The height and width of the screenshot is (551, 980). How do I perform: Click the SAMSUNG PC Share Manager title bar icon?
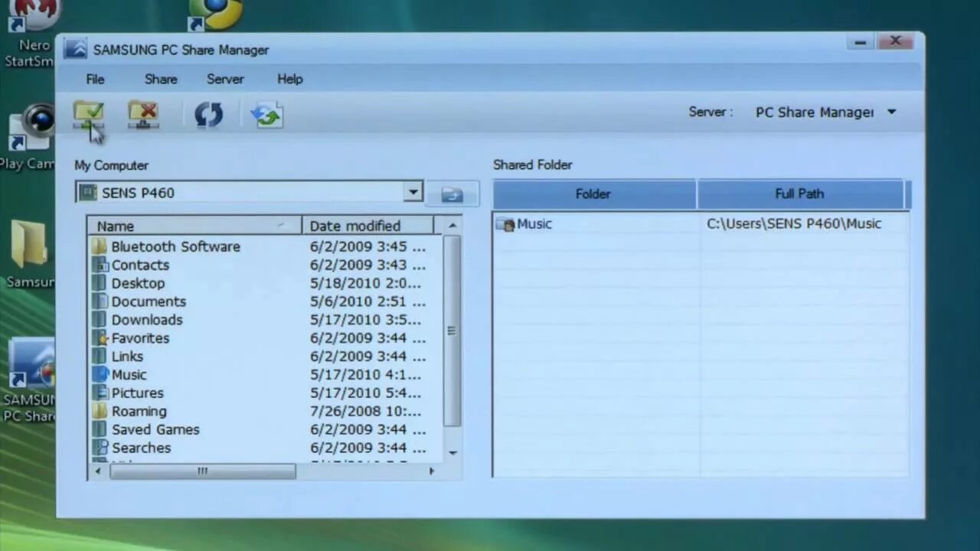75,49
